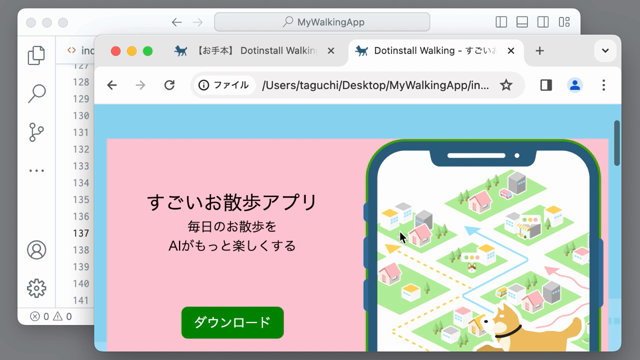Select line number 140 in VS Code
This screenshot has width=640, height=360.
(x=81, y=283)
